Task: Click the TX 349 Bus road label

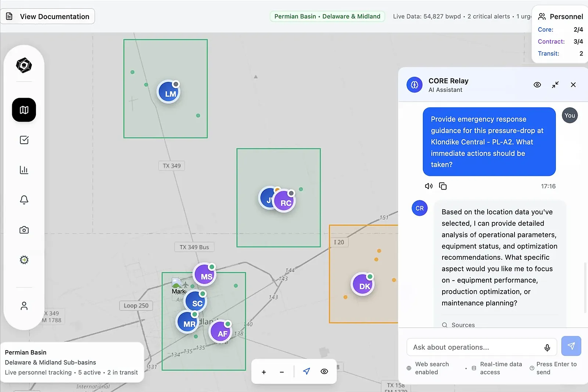Action: pos(194,247)
